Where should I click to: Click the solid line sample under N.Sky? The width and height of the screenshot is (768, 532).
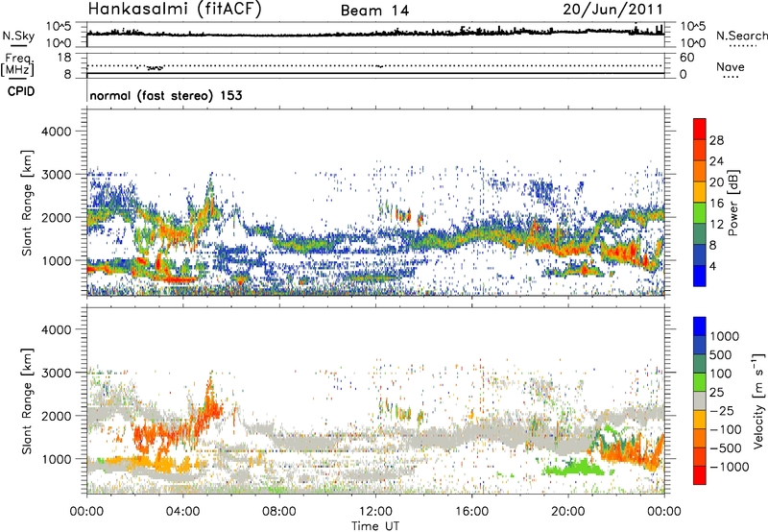click(18, 45)
